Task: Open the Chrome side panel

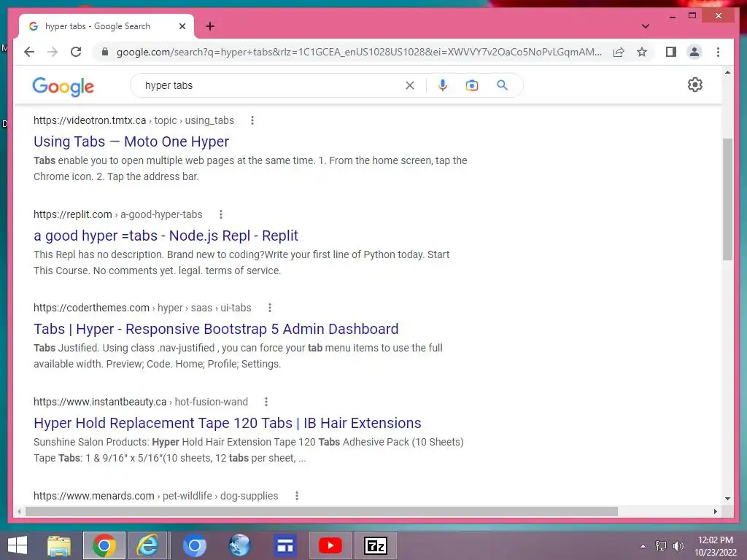Action: point(671,52)
